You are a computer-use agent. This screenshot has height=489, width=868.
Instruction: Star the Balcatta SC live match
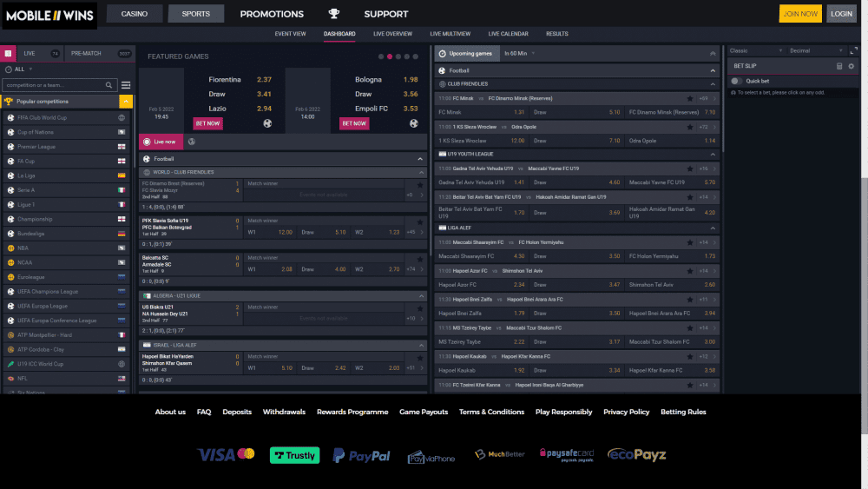[420, 259]
